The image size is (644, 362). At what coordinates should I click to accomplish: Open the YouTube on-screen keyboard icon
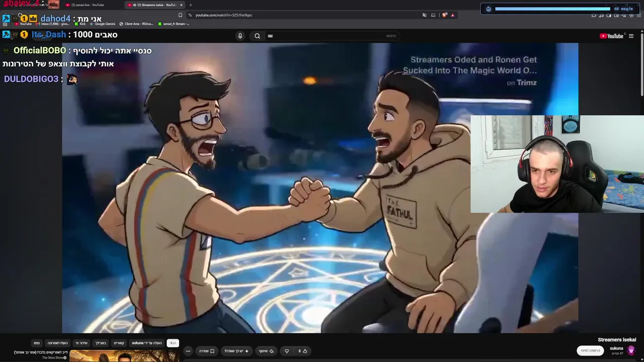270,36
